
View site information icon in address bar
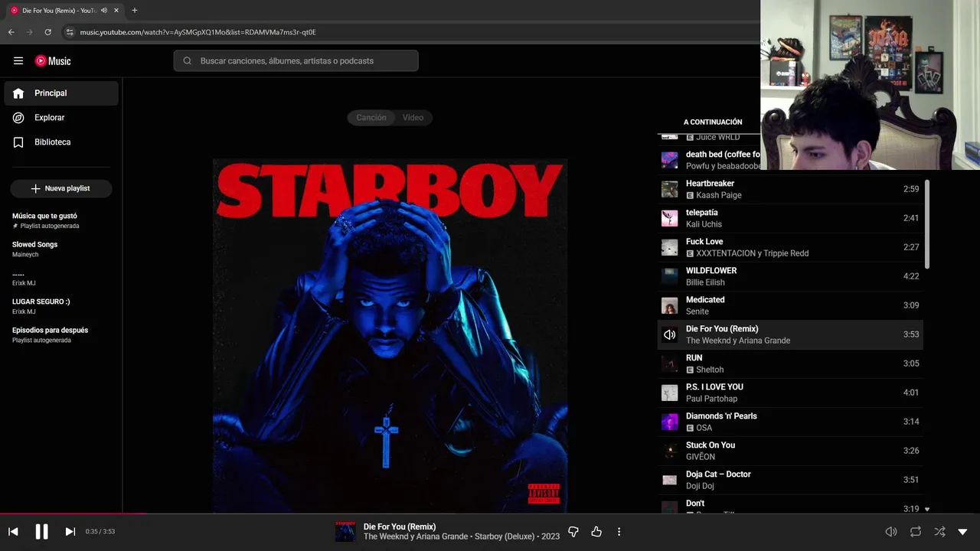click(x=70, y=32)
